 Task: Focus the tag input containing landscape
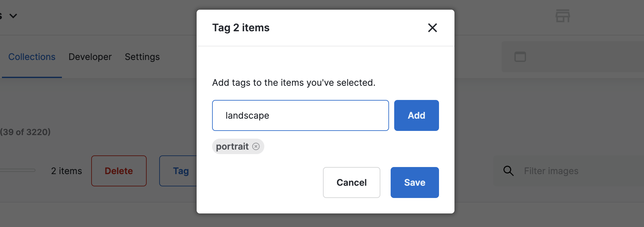click(300, 115)
